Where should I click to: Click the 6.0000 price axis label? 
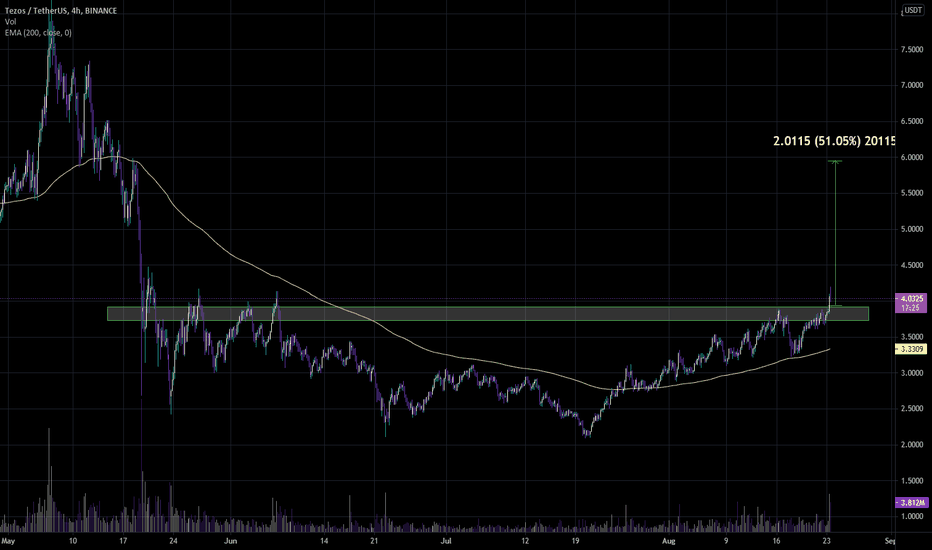912,157
